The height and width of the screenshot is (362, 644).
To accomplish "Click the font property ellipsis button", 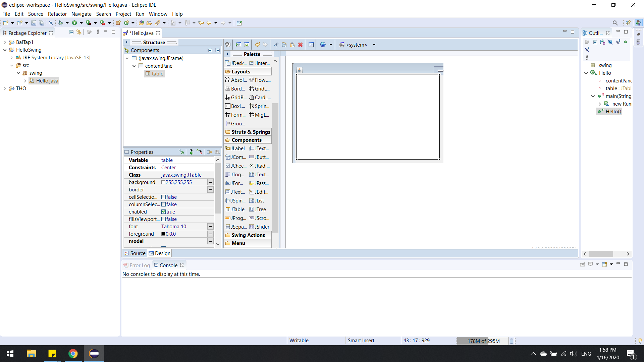I will [x=210, y=227].
